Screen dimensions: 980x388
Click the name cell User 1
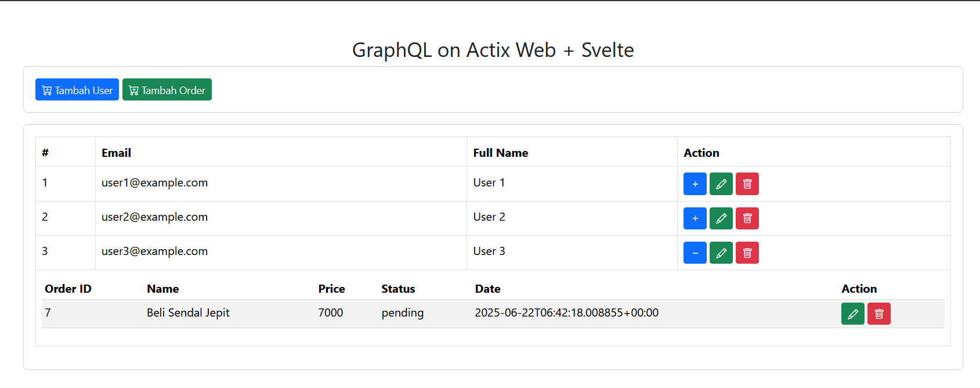click(x=489, y=182)
